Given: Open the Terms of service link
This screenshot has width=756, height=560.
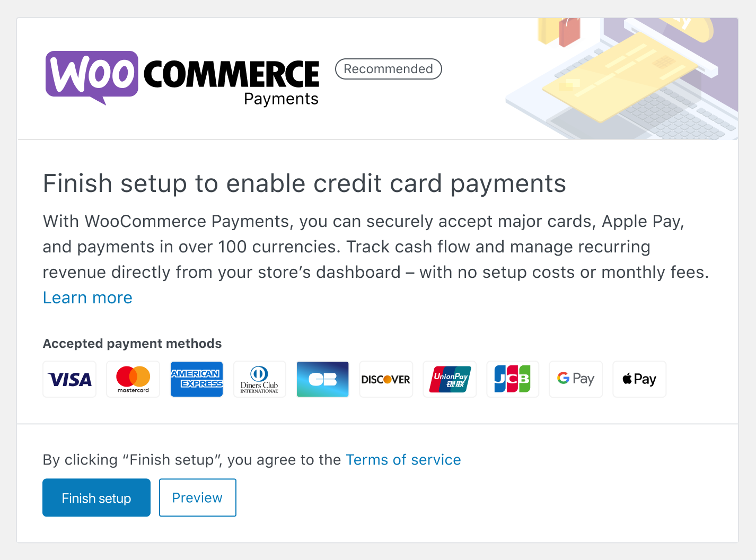Looking at the screenshot, I should click(x=403, y=460).
